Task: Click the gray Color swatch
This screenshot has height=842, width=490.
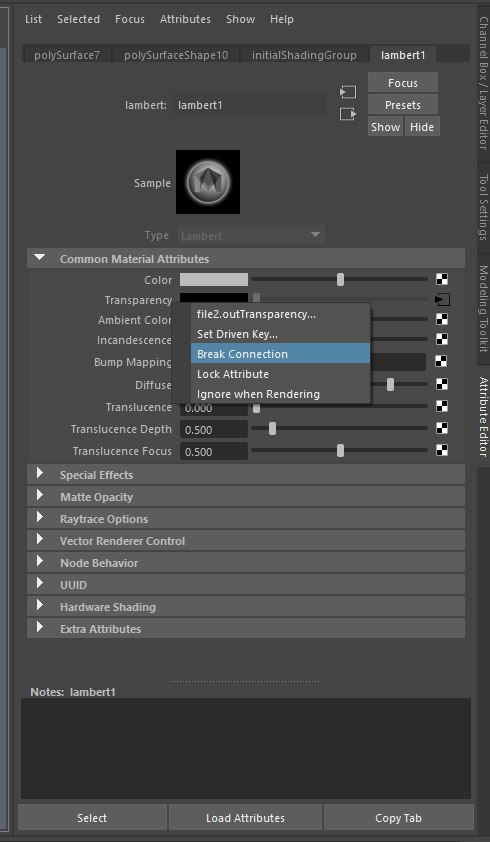Action: point(214,279)
